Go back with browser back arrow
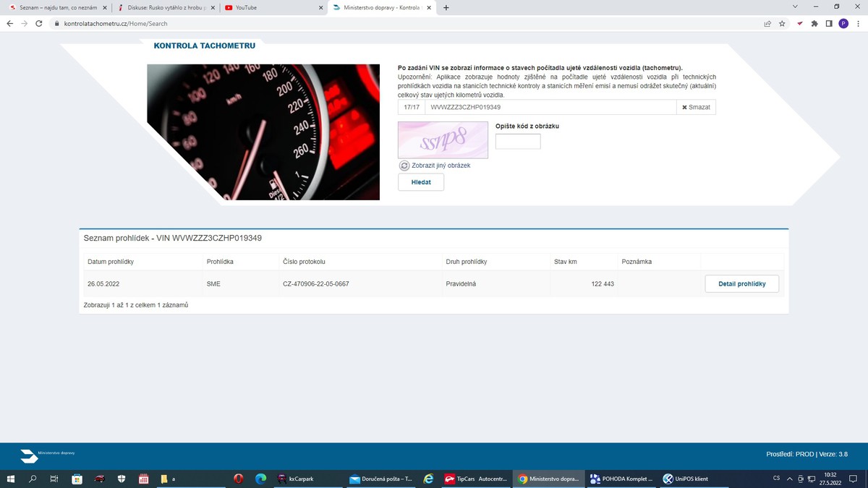 pos(10,23)
